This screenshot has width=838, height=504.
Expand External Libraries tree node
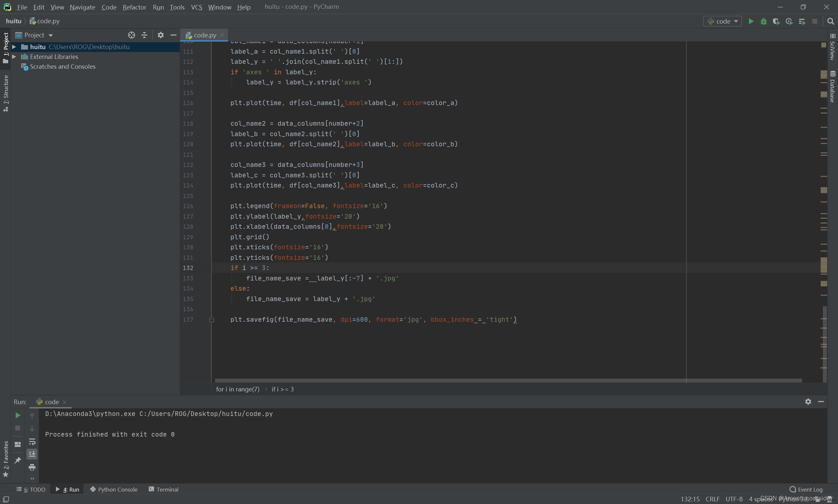(14, 57)
